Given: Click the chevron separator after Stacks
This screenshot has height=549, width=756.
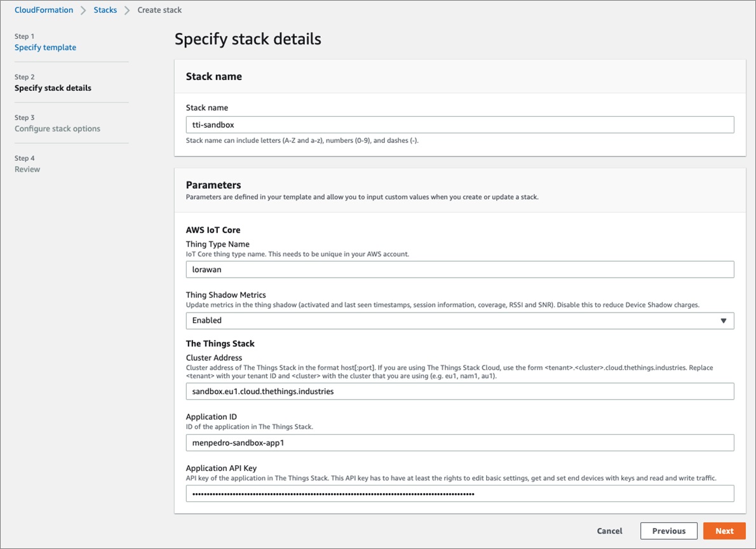Looking at the screenshot, I should (127, 10).
